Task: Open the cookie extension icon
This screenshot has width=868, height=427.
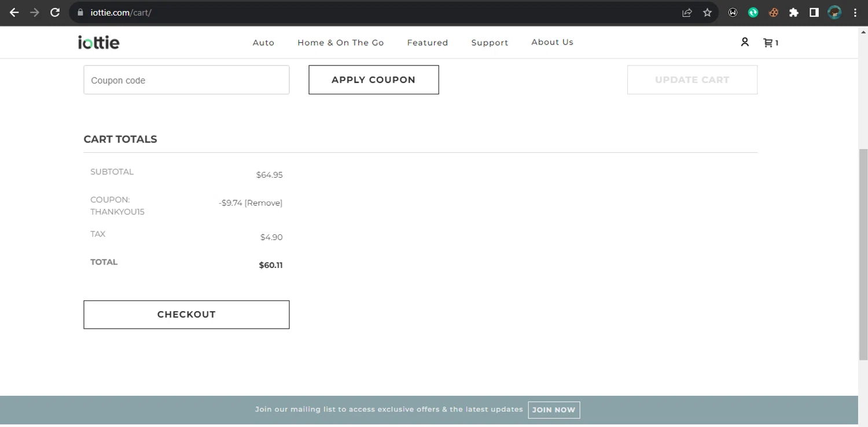Action: pyautogui.click(x=774, y=13)
